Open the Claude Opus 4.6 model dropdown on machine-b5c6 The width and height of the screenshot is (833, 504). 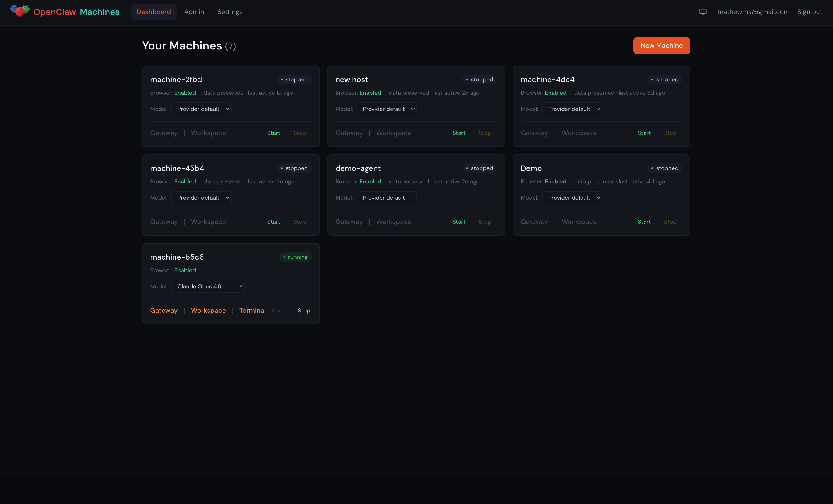coord(208,286)
